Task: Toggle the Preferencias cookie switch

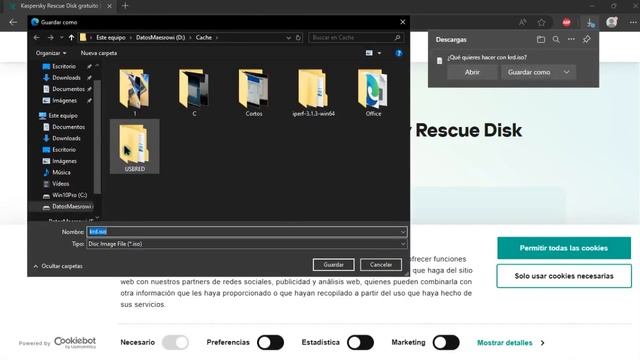Action: pyautogui.click(x=270, y=342)
